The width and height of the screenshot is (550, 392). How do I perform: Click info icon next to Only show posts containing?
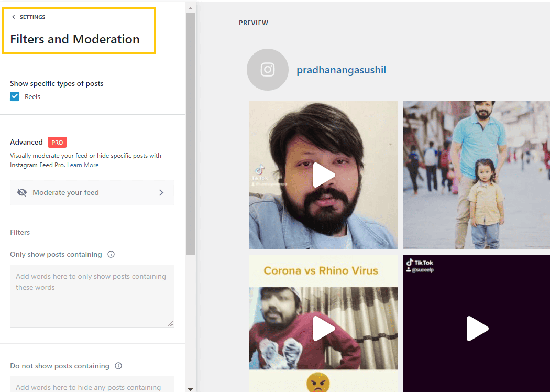pyautogui.click(x=111, y=254)
